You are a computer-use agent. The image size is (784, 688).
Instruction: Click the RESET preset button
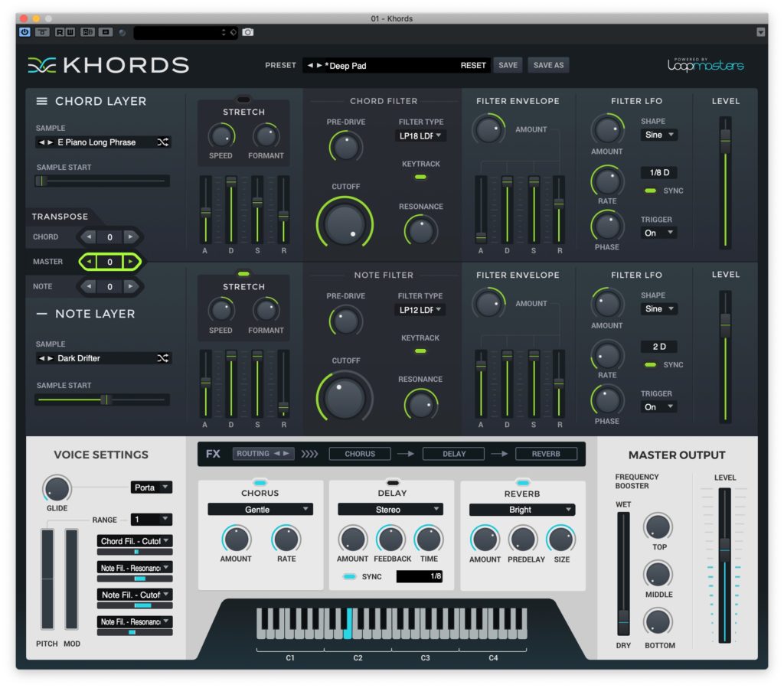(472, 66)
